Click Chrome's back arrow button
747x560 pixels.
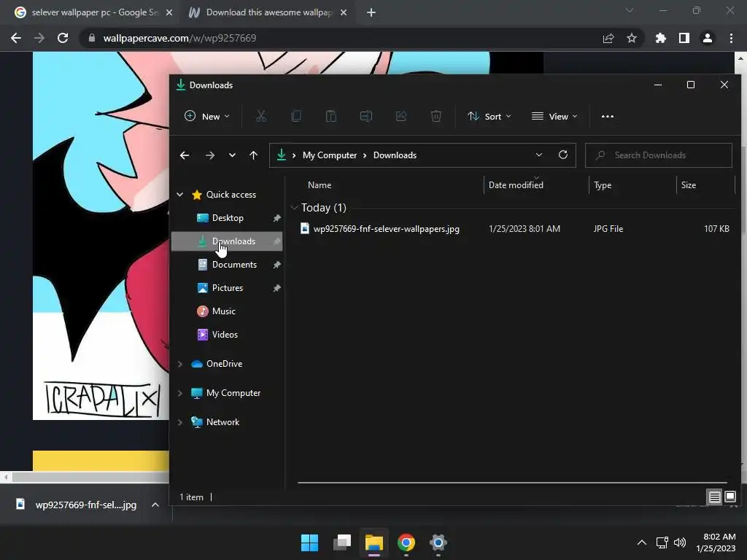tap(16, 38)
